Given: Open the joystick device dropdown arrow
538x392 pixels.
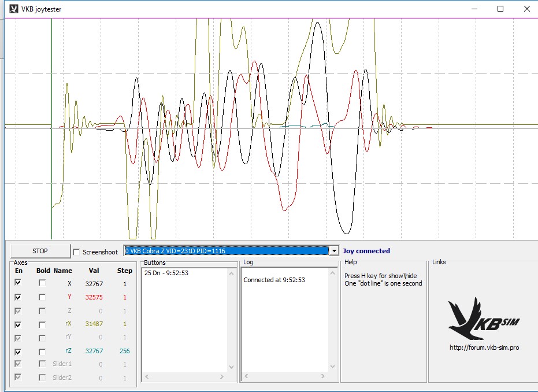Looking at the screenshot, I should coord(334,251).
